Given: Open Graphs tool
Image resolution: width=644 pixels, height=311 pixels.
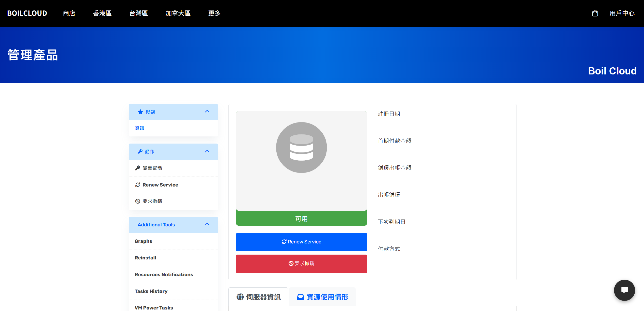Looking at the screenshot, I should point(174,241).
